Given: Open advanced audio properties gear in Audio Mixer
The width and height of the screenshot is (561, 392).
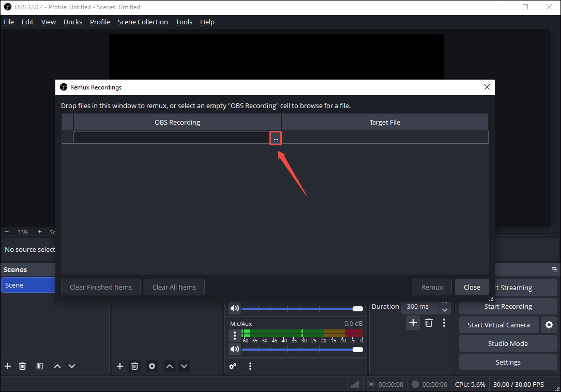Looking at the screenshot, I should [x=233, y=366].
